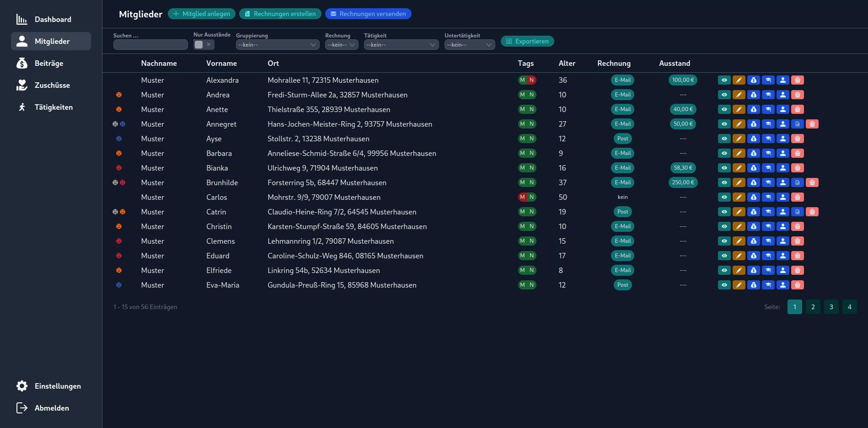Click the document icon in Catrin's row
The image size is (868, 428).
797,212
